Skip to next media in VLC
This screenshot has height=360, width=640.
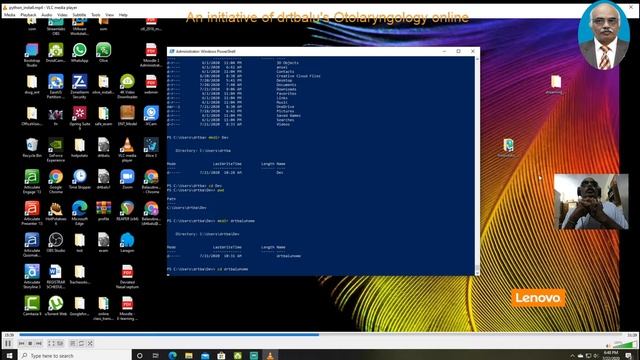pos(38,344)
